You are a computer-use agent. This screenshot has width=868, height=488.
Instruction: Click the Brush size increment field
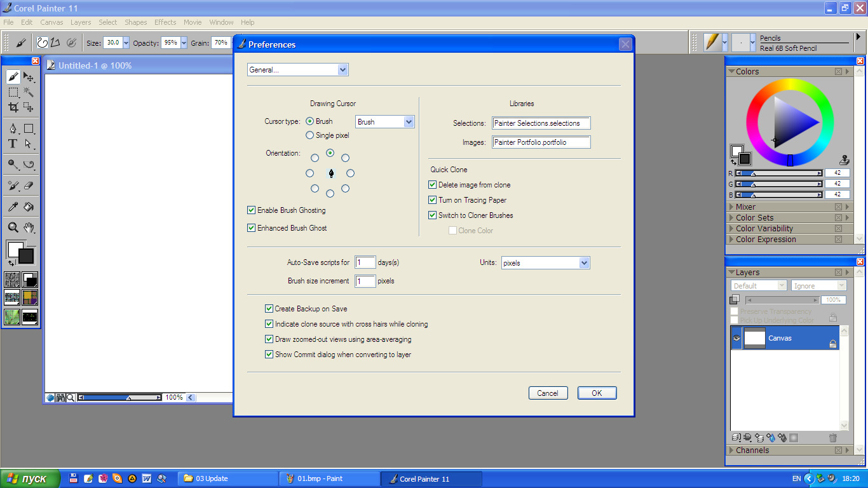point(365,281)
